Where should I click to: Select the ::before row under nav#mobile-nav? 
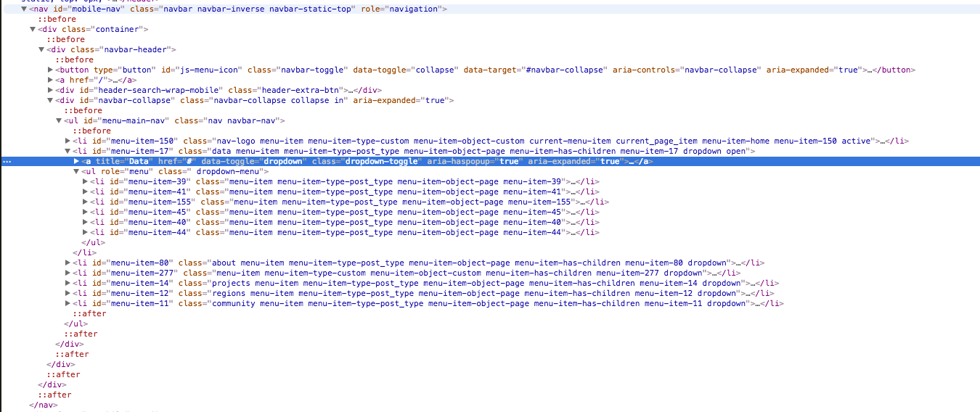pyautogui.click(x=55, y=20)
